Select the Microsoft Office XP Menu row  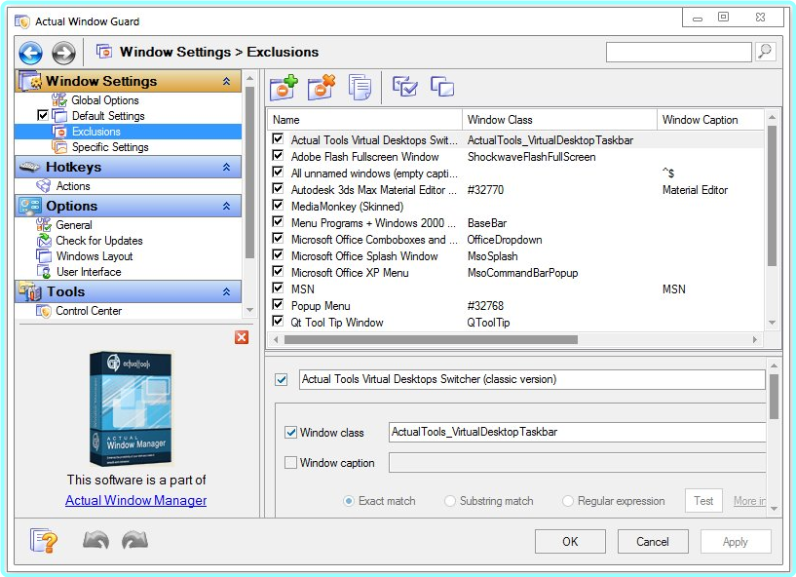(515, 273)
